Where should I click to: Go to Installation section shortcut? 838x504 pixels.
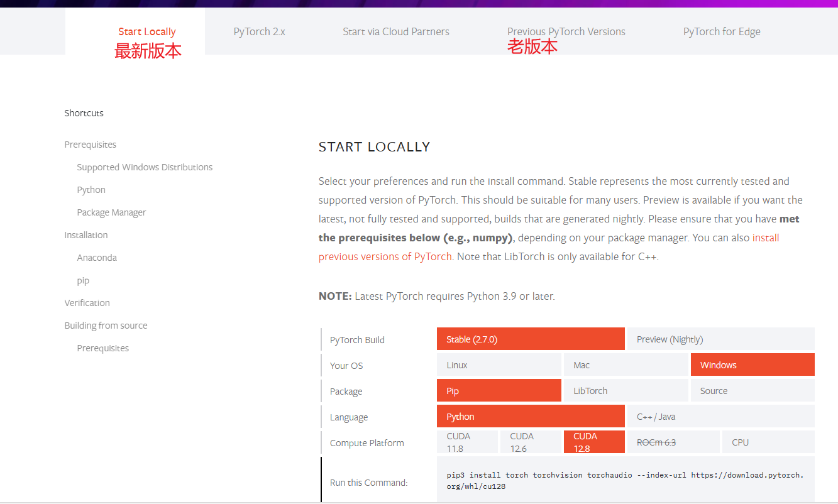point(86,235)
